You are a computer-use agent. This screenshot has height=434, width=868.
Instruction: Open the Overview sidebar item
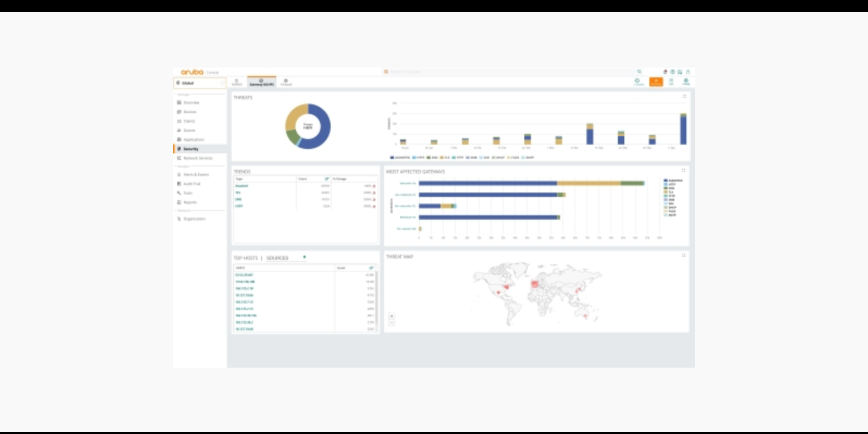(199, 103)
